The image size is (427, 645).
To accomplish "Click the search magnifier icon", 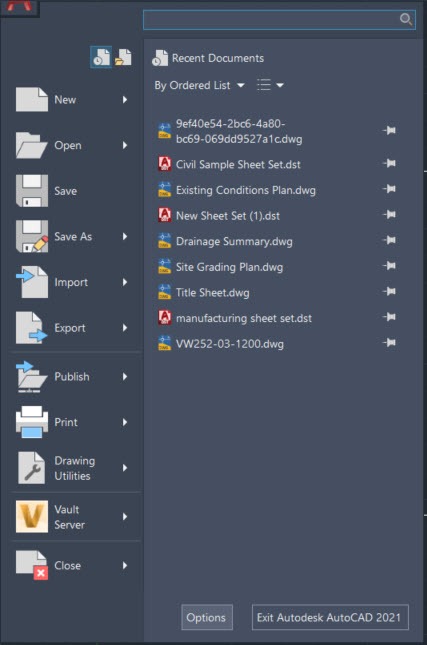I will point(406,19).
